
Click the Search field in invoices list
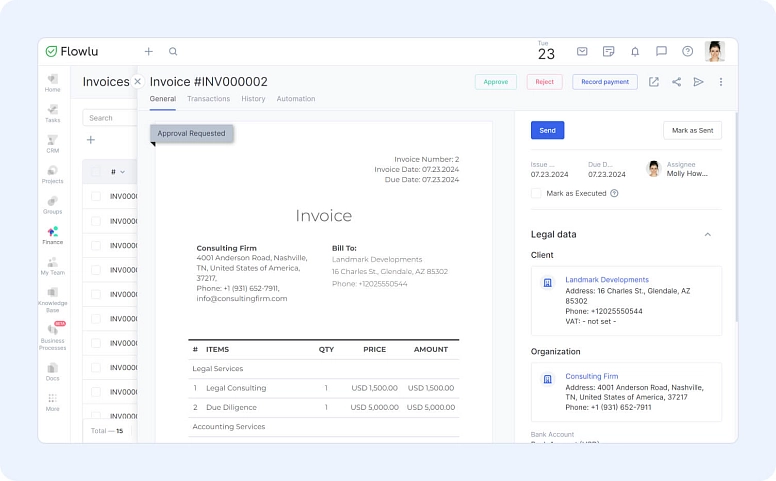click(108, 118)
